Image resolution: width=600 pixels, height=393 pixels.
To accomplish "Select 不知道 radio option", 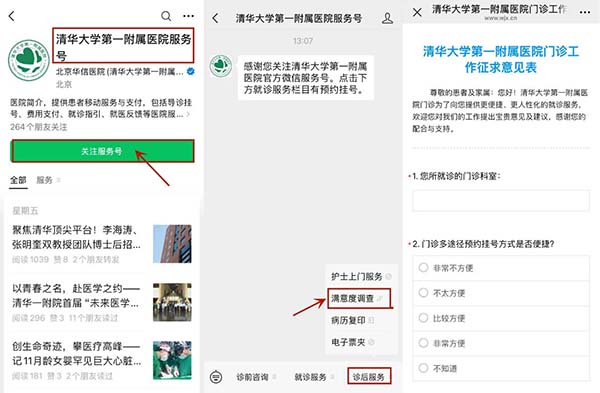I will 501,368.
